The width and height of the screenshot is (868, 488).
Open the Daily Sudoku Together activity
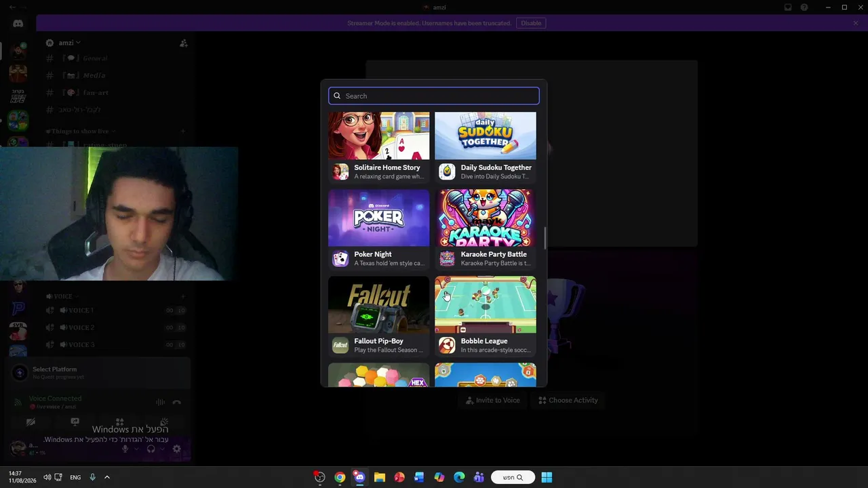(486, 147)
